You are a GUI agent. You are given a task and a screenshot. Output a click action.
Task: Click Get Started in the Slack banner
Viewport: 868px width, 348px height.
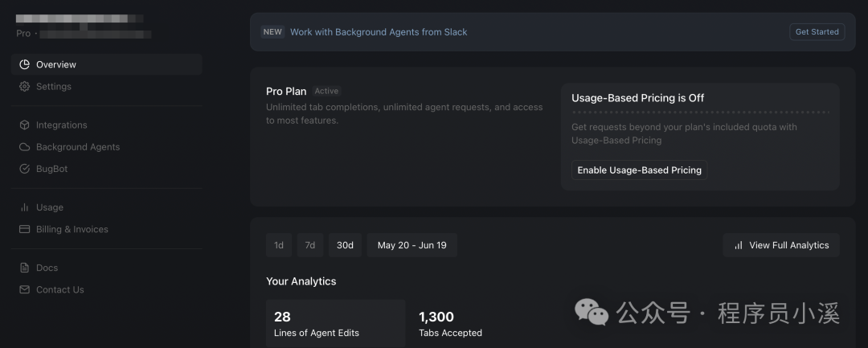tap(817, 32)
